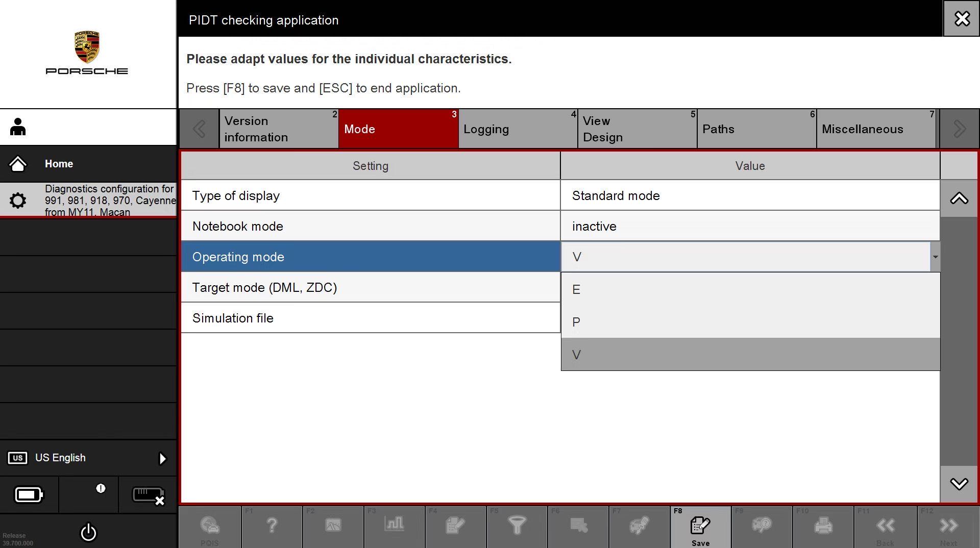The width and height of the screenshot is (980, 548).
Task: Open the Diagnostics configuration sidebar entry
Action: pos(88,200)
